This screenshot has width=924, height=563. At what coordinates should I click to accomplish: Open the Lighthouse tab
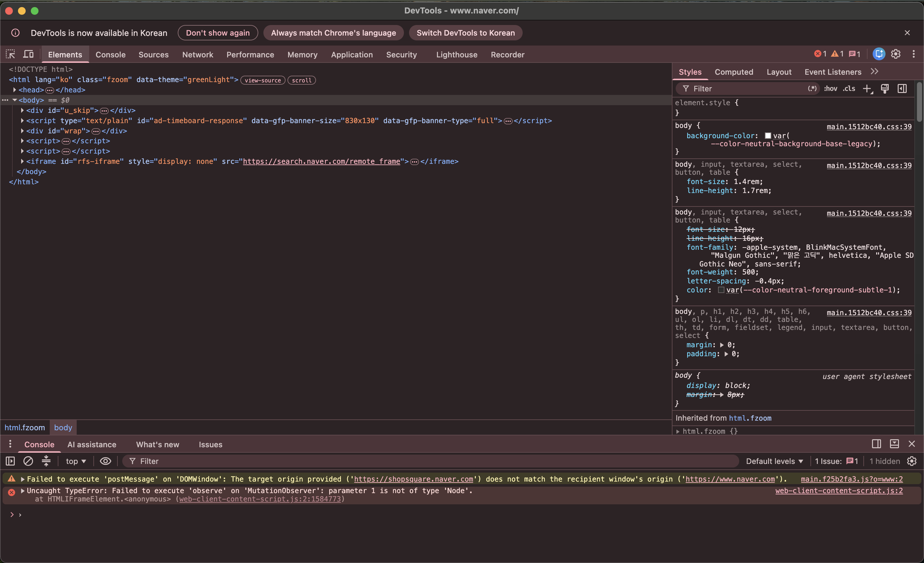pyautogui.click(x=457, y=55)
